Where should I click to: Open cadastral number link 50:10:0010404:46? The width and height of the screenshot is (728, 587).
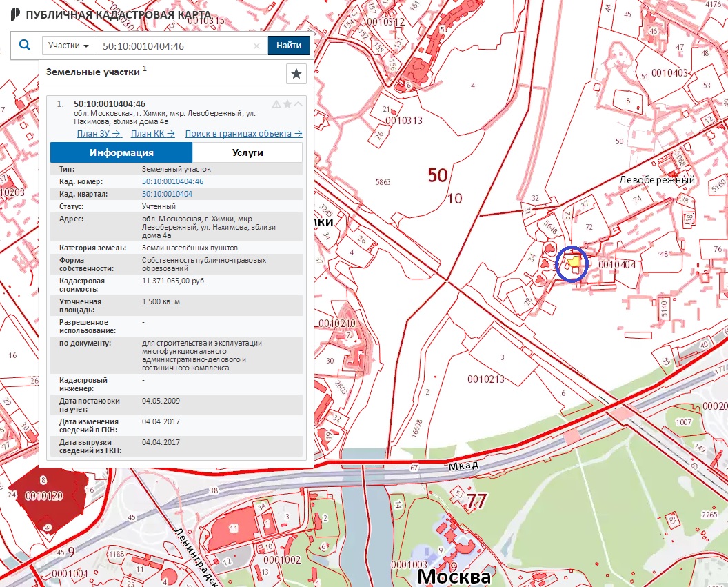click(x=172, y=181)
